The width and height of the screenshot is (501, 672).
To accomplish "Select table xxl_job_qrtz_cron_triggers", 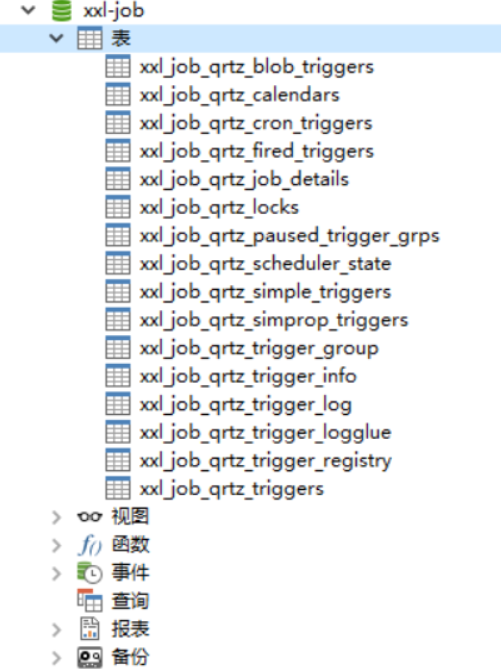I will click(x=256, y=123).
